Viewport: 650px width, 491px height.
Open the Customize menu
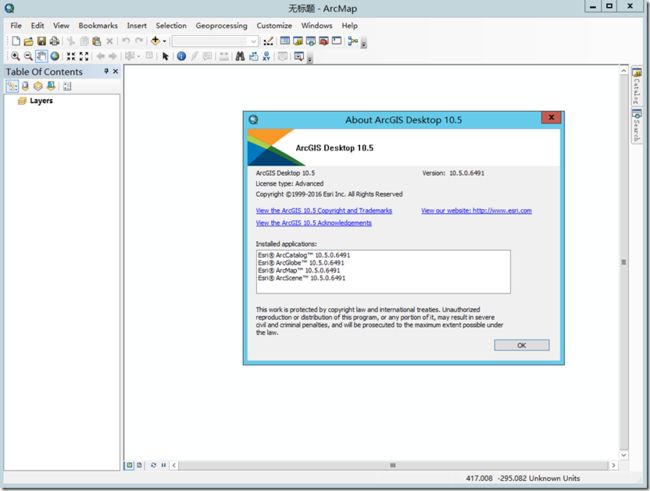[x=274, y=26]
